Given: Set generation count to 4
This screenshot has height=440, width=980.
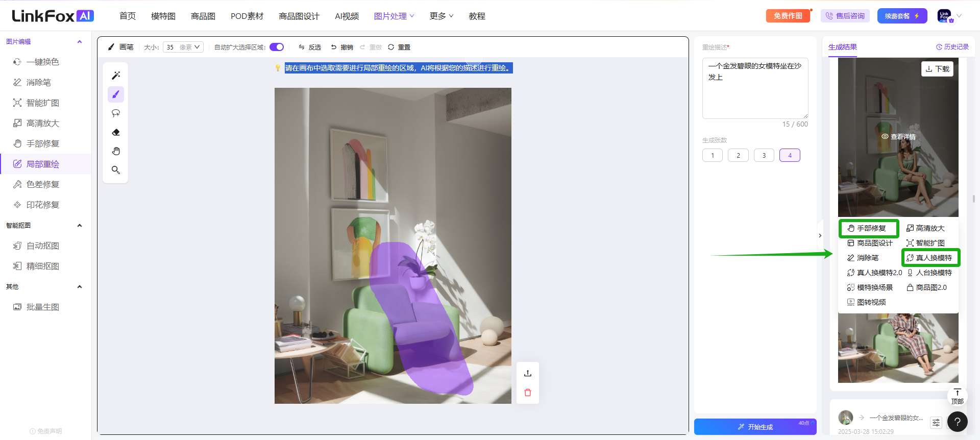Looking at the screenshot, I should point(790,155).
